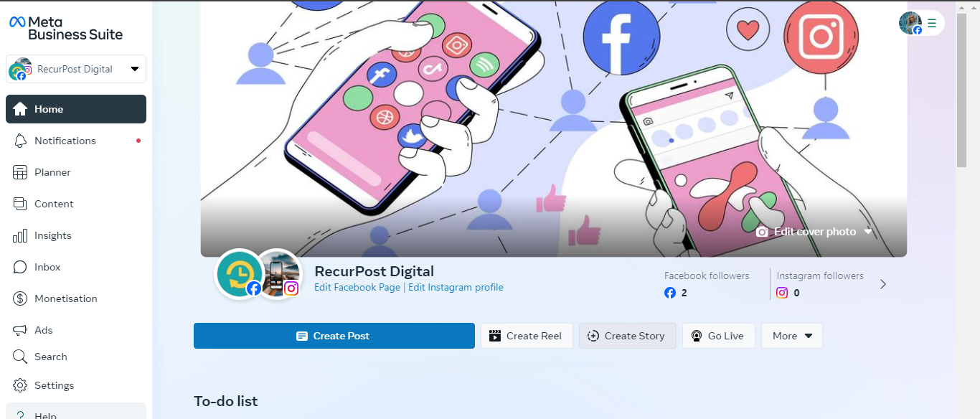Open the Monetisation dollar icon

[x=20, y=298]
